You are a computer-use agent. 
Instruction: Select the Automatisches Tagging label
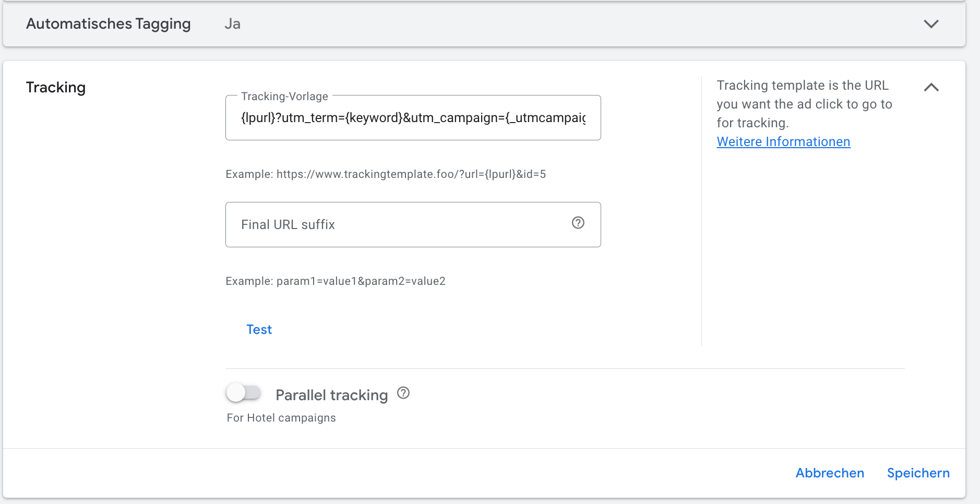tap(109, 24)
